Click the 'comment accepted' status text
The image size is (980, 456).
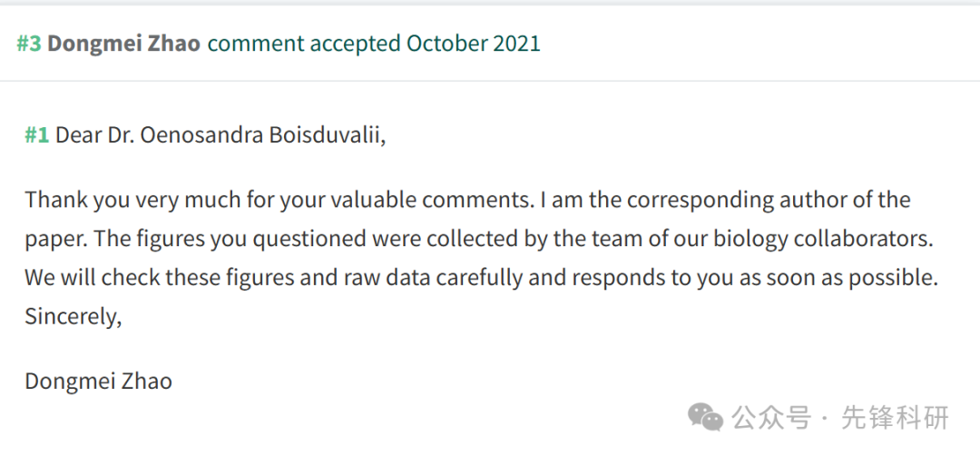click(x=304, y=44)
